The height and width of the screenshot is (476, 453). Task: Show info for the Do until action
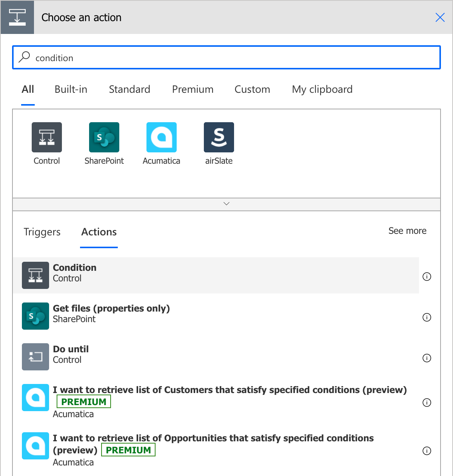tap(427, 358)
